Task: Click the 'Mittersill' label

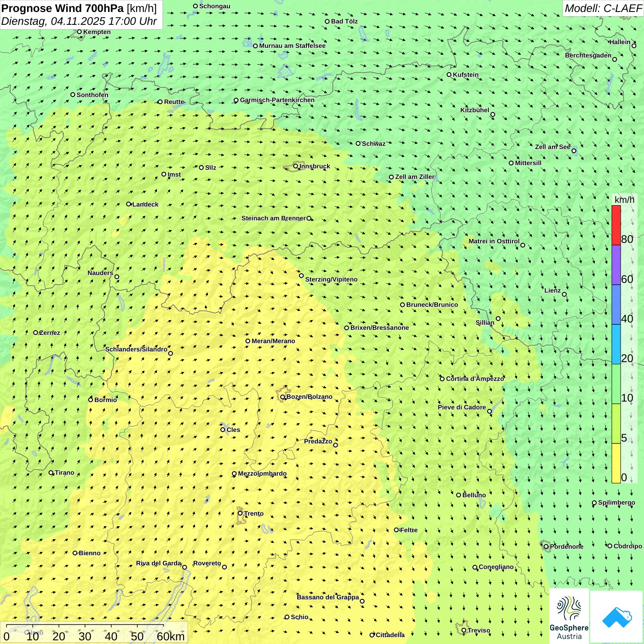Action: pos(528,163)
